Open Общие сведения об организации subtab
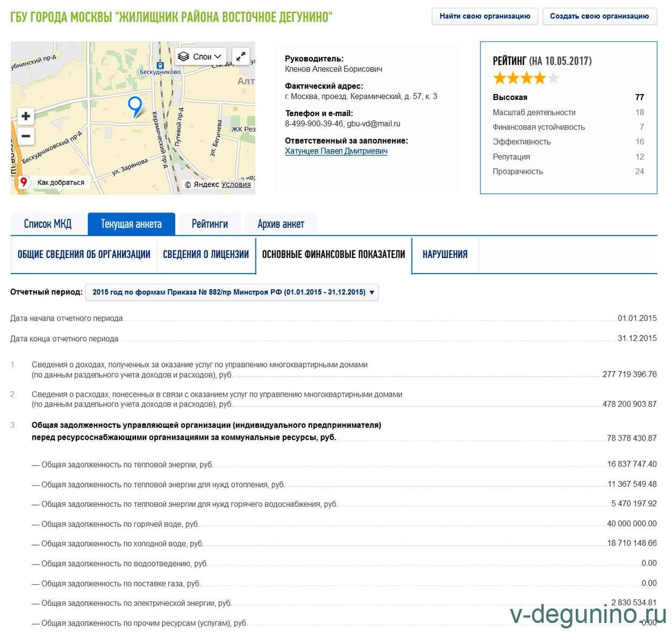Screen dimensions: 672x638 pos(84,255)
